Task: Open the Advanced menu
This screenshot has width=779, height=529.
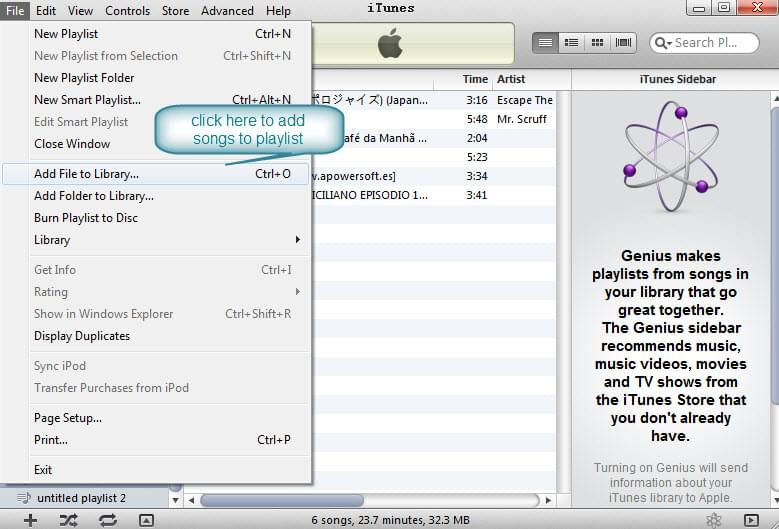Action: tap(227, 10)
